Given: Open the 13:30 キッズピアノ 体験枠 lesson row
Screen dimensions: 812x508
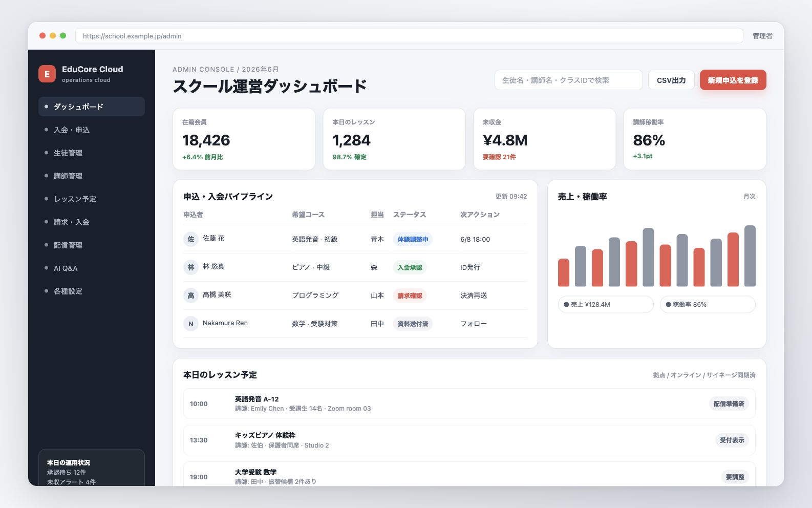Looking at the screenshot, I should (469, 440).
